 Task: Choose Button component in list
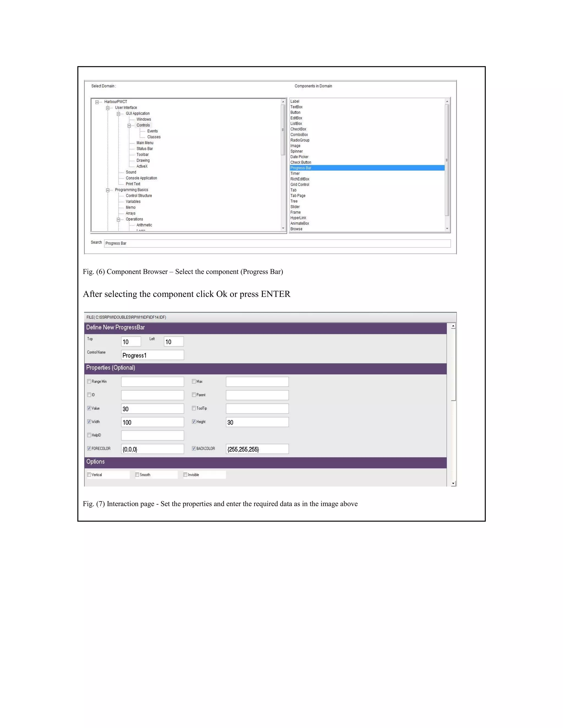[295, 112]
